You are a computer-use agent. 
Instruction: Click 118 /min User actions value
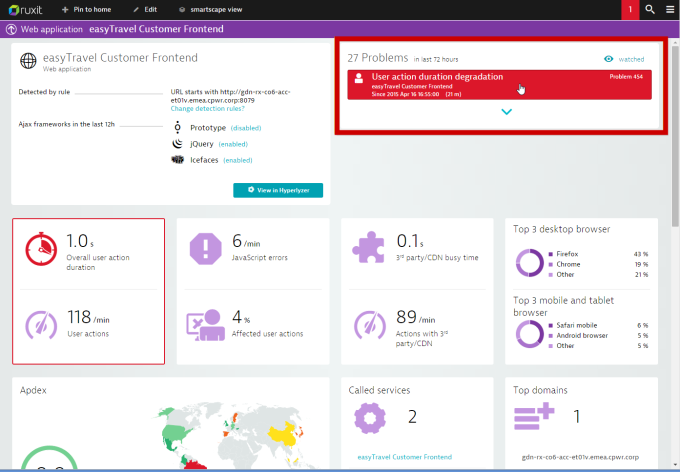click(88, 317)
